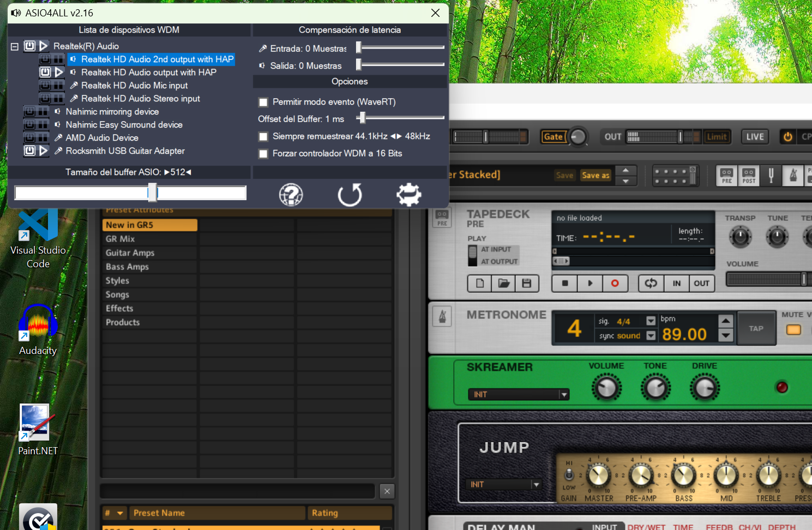Toggle the Tapedeck AT INPUT / AT OUTPUT switch
812x530 pixels.
pyautogui.click(x=473, y=255)
